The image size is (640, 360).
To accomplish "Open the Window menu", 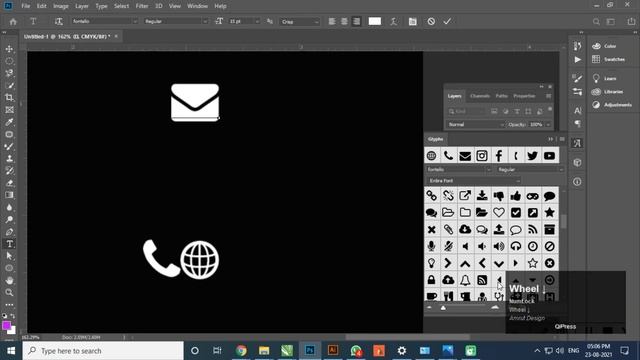I will pyautogui.click(x=198, y=6).
